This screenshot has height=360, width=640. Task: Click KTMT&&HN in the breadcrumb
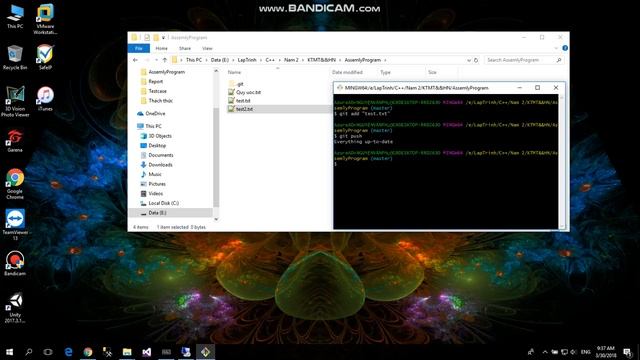click(321, 60)
